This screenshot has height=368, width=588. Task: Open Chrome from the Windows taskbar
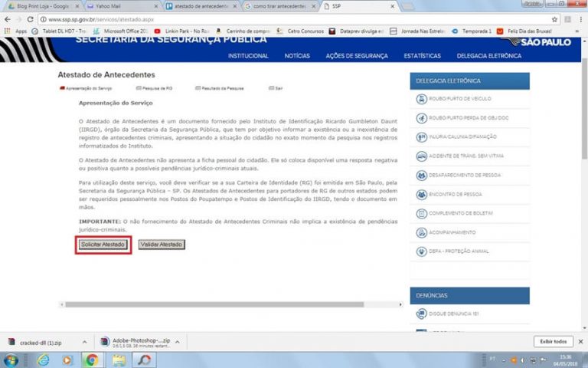click(x=91, y=359)
